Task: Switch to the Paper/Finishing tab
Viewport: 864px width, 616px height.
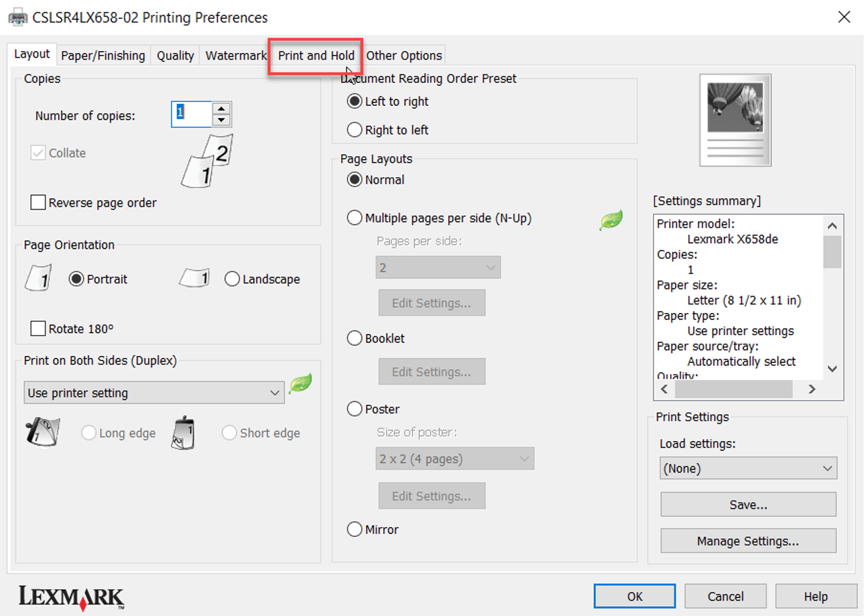Action: (x=103, y=56)
